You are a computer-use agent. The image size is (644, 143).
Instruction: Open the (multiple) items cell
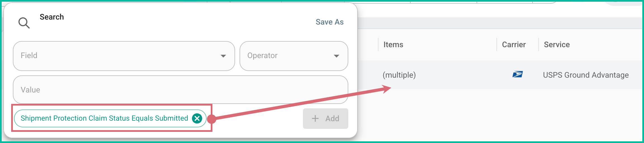point(399,75)
